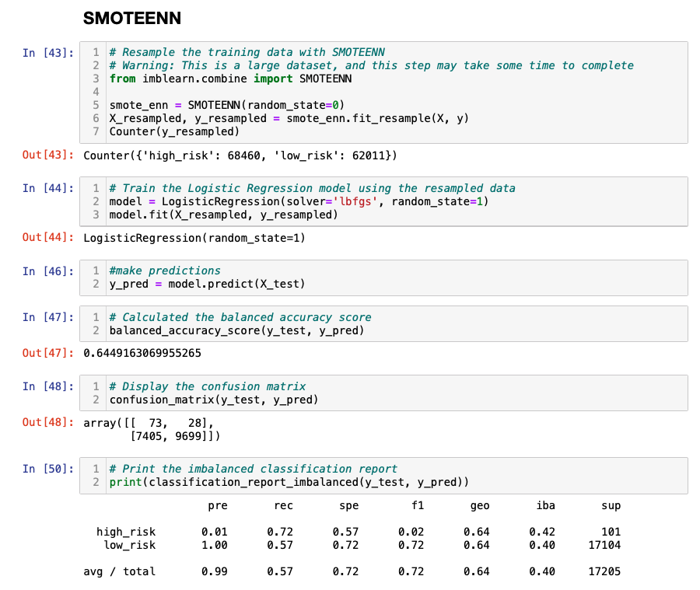Screen dimensions: 700x590
Task: Select the avg precision value 0.99
Action: pyautogui.click(x=215, y=571)
